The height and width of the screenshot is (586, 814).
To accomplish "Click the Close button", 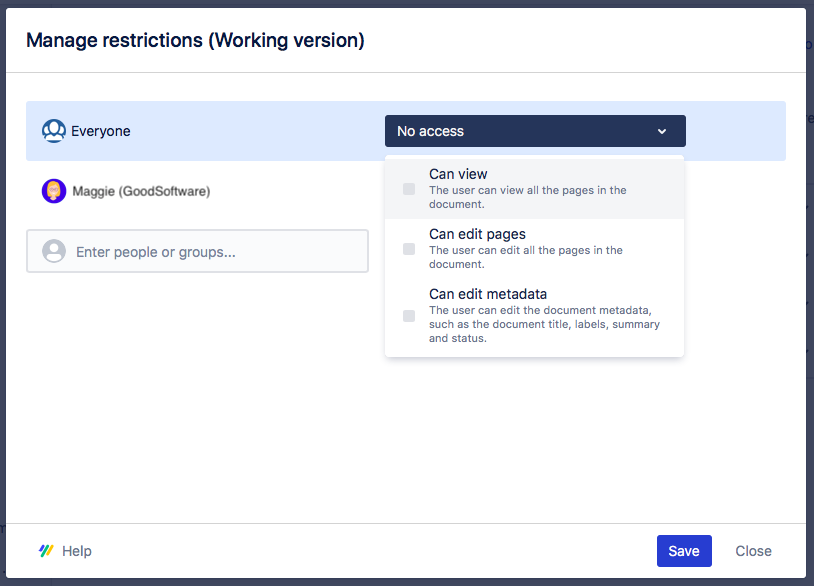I will tap(753, 551).
